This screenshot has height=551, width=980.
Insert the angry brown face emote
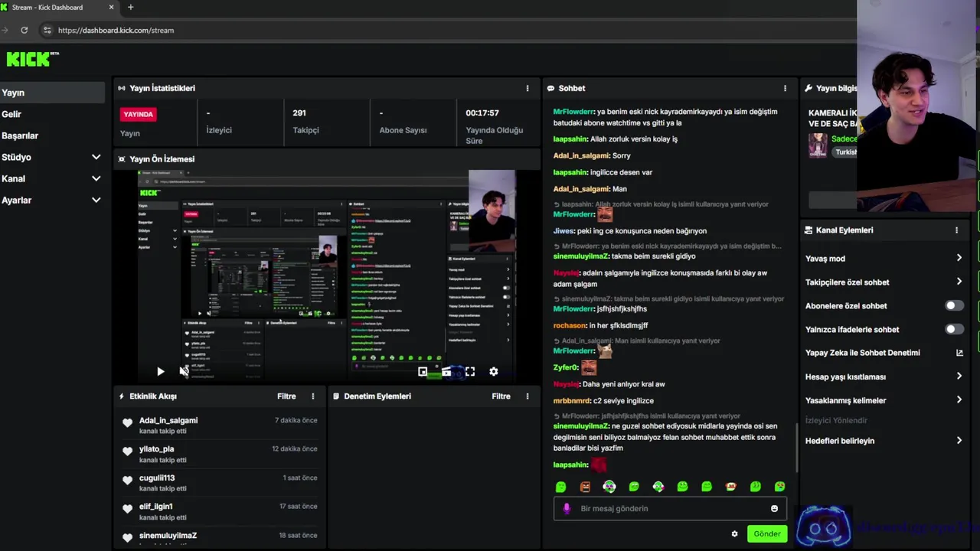[585, 487]
